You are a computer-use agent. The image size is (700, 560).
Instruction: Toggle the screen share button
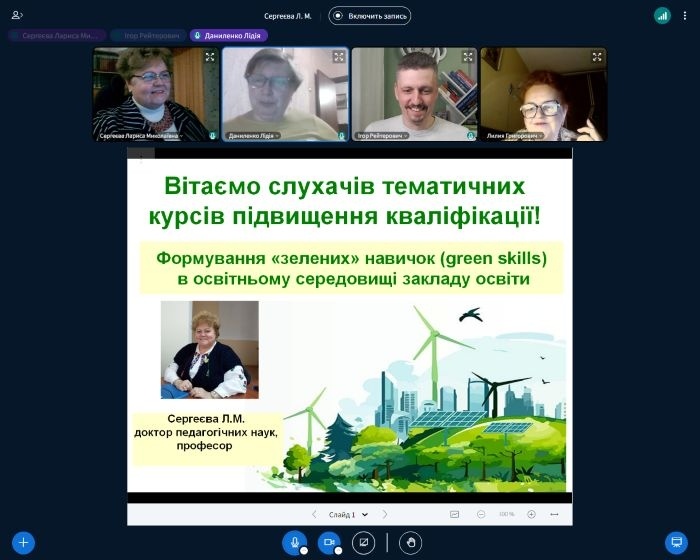364,543
